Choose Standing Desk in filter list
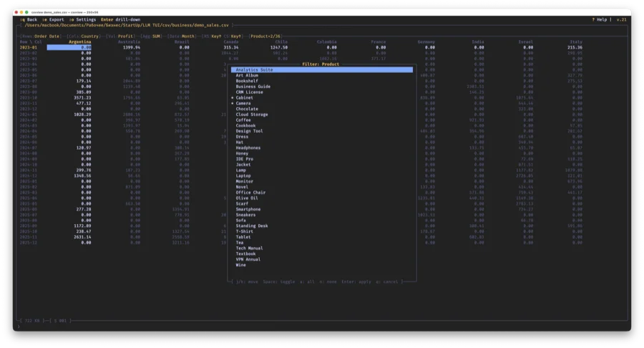 point(252,226)
